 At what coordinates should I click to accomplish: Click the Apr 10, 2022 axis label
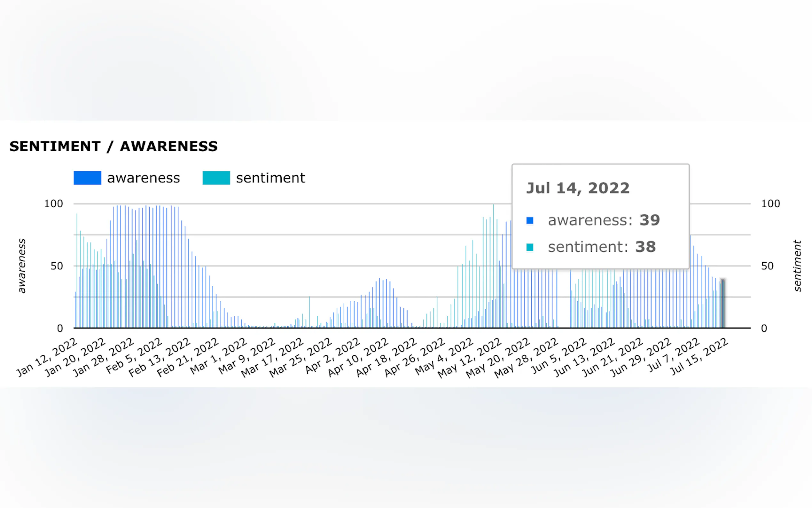point(358,357)
